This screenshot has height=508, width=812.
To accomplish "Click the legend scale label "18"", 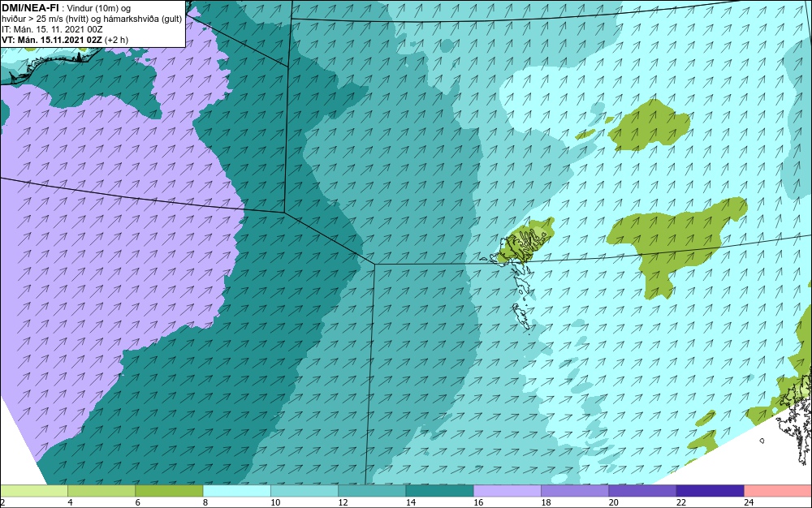I will (x=546, y=502).
